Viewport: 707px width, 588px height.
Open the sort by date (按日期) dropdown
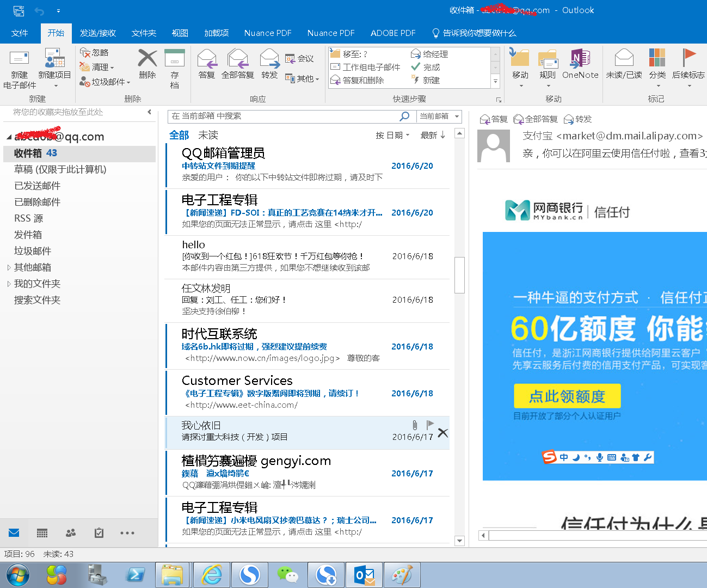(x=392, y=135)
